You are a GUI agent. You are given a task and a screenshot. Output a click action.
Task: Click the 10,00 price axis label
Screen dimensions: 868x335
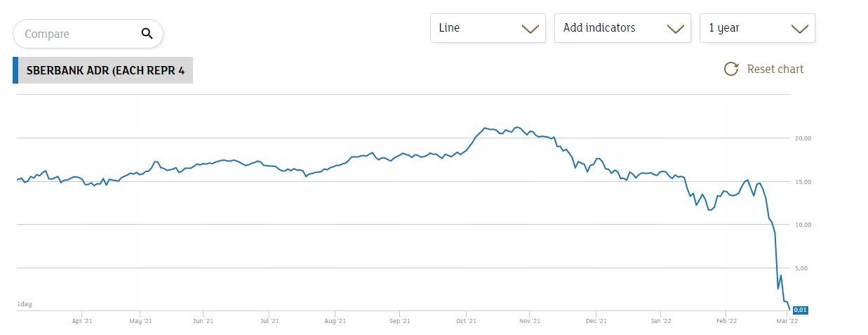tap(803, 225)
